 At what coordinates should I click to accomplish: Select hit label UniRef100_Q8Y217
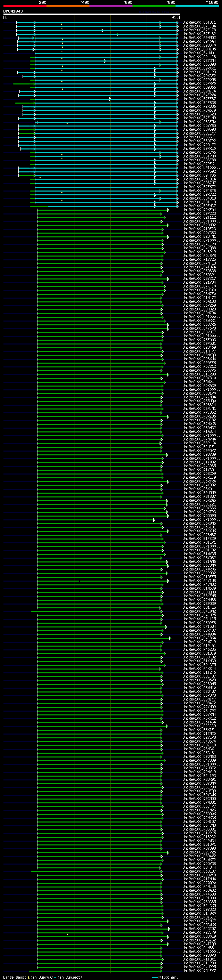(x=199, y=278)
